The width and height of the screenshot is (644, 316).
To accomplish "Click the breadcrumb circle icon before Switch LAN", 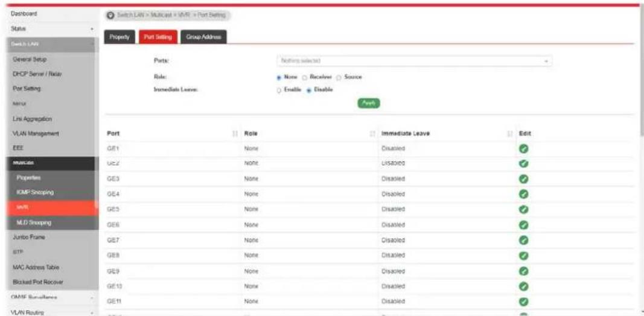I will pyautogui.click(x=110, y=14).
